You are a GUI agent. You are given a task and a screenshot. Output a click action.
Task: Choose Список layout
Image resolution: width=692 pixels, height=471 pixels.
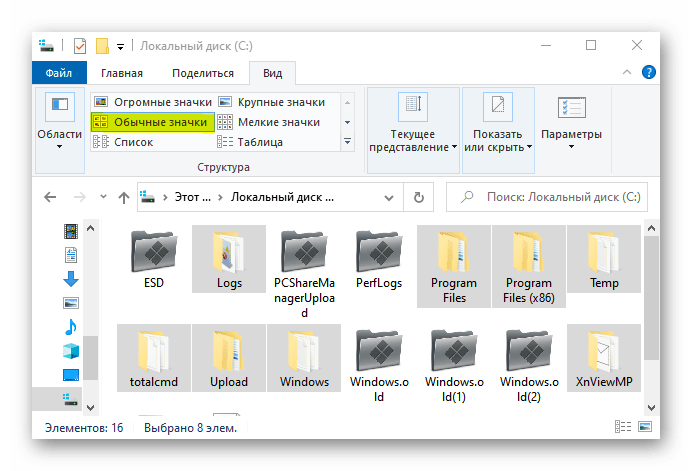pos(124,142)
